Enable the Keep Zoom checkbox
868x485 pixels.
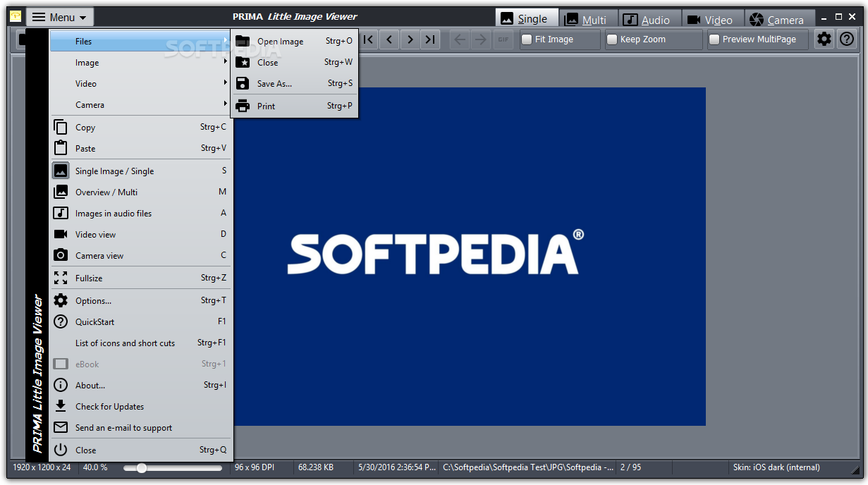pyautogui.click(x=612, y=39)
